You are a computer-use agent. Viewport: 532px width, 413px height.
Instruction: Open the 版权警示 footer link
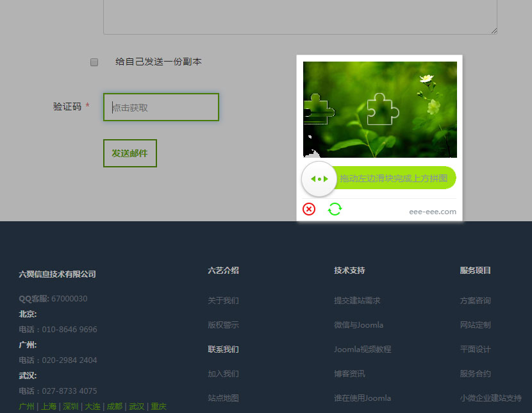223,325
